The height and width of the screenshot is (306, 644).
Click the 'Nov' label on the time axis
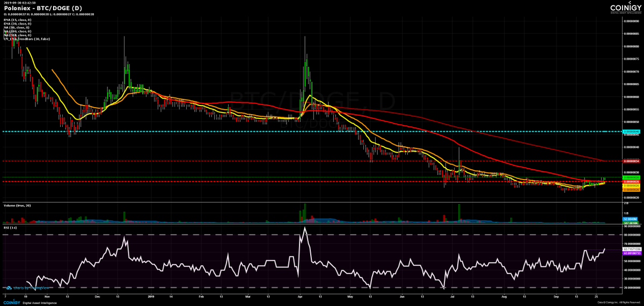click(x=47, y=296)
